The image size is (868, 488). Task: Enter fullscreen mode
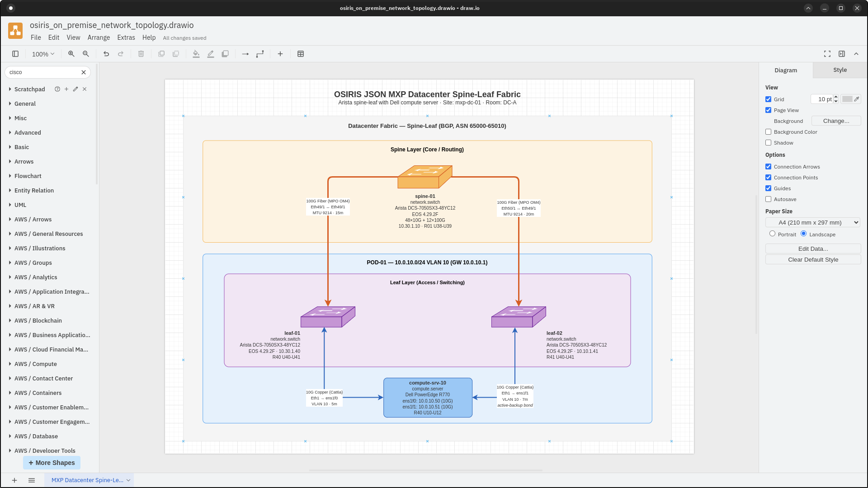pyautogui.click(x=827, y=54)
